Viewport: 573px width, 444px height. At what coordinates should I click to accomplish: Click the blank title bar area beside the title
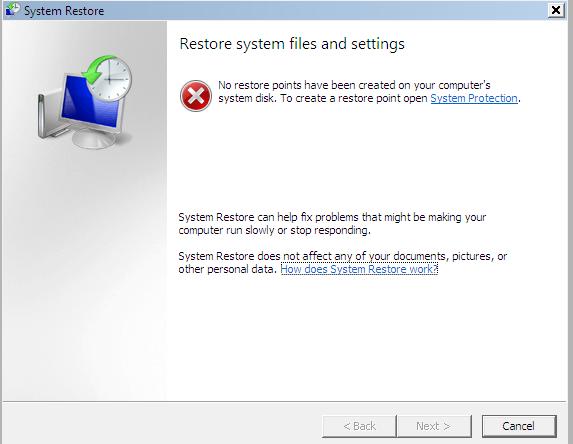325,10
